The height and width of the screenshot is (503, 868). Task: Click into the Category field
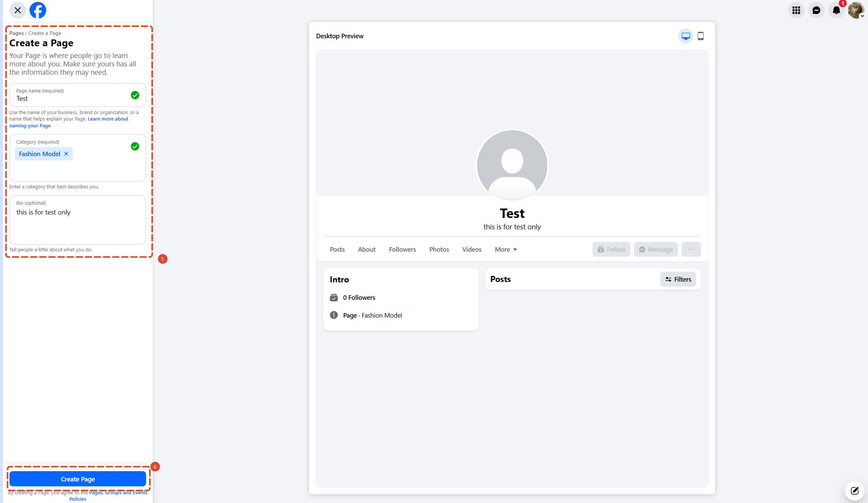pyautogui.click(x=78, y=158)
